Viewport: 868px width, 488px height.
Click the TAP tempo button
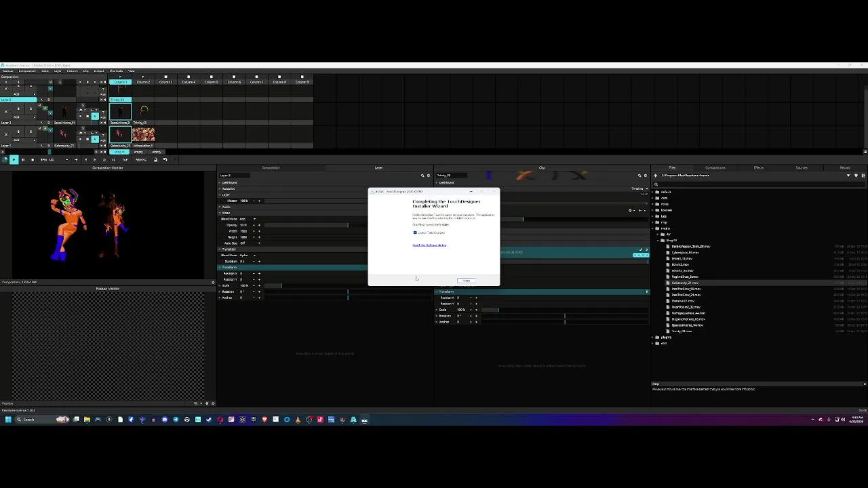click(x=125, y=159)
